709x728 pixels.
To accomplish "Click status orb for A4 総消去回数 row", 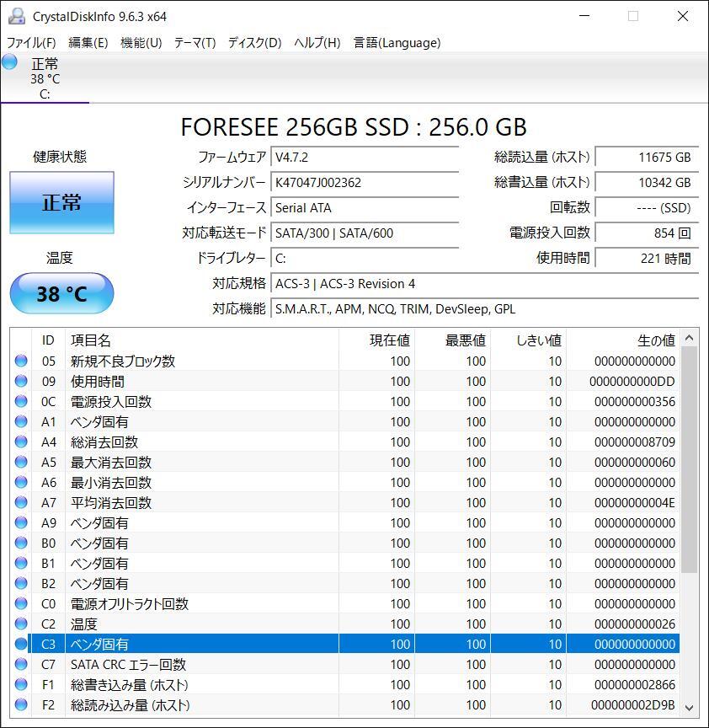I will click(x=21, y=442).
